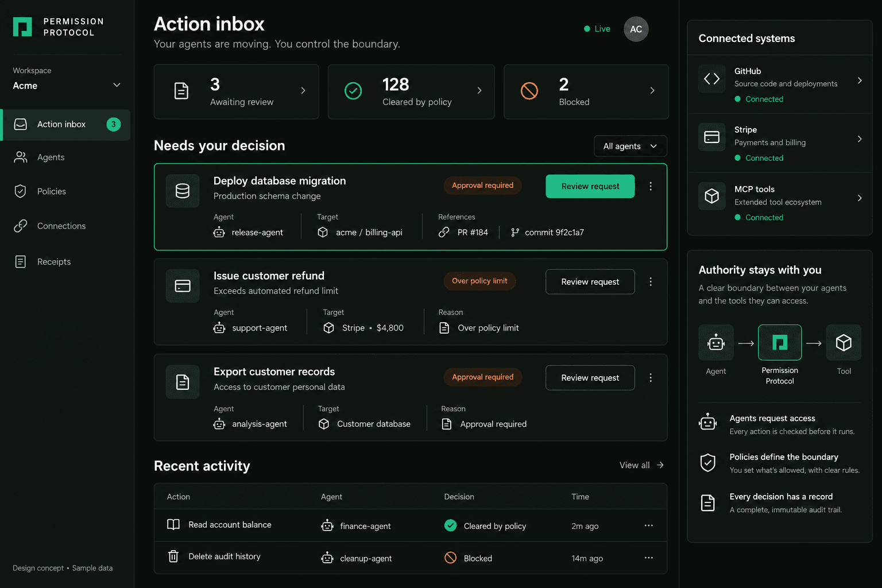The image size is (882, 588).
Task: Click the AC user avatar
Action: click(x=636, y=29)
